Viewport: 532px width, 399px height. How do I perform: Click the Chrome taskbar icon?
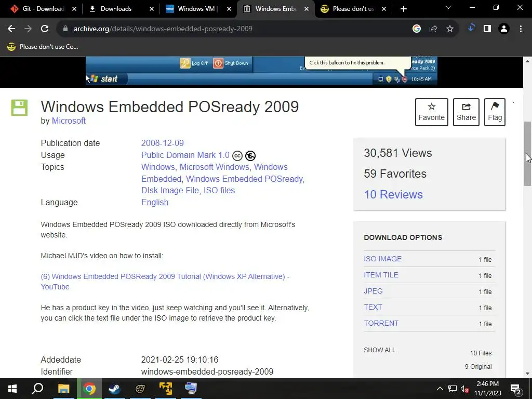pyautogui.click(x=89, y=389)
